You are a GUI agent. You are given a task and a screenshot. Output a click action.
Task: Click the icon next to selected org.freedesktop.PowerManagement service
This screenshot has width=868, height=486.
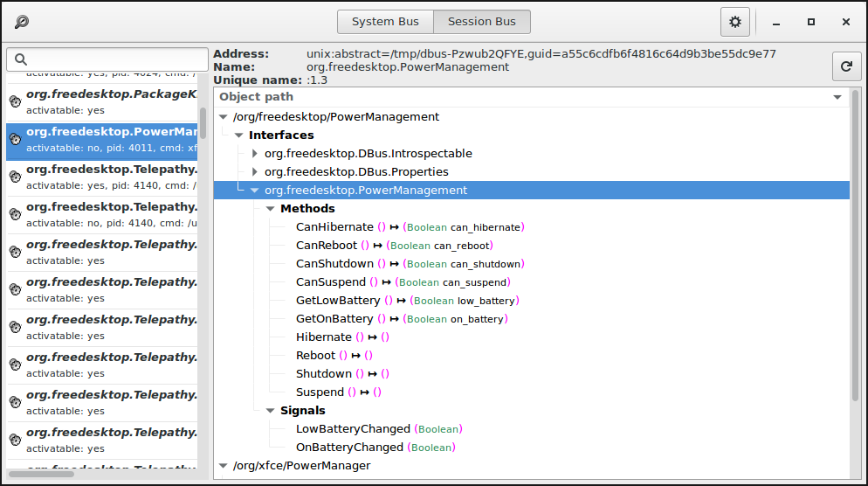15,139
